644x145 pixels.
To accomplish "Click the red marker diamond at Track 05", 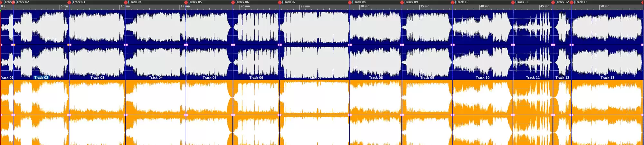I will click(186, 2).
